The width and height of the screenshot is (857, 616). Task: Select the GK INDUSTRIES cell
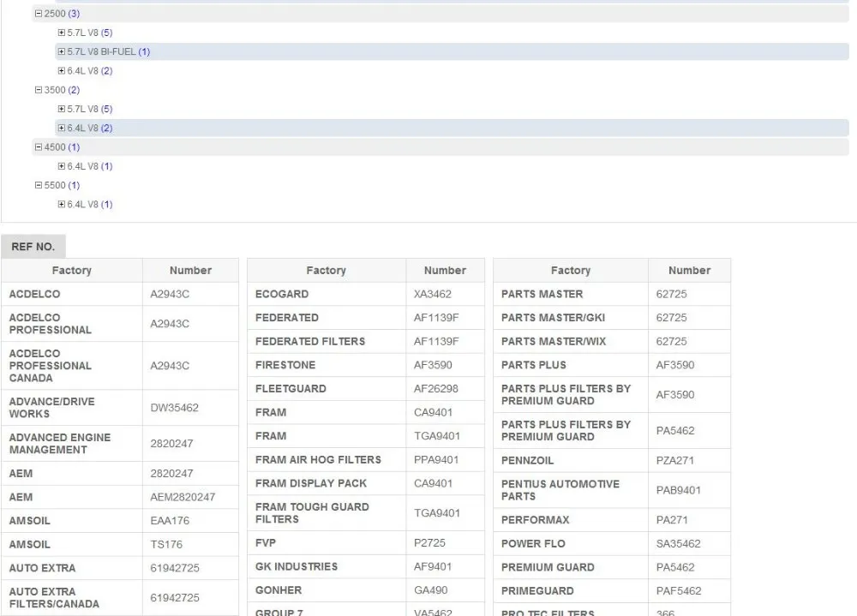[x=327, y=567]
